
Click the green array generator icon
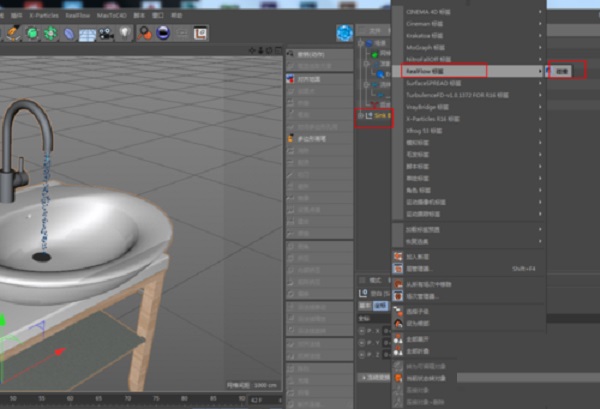click(x=50, y=34)
